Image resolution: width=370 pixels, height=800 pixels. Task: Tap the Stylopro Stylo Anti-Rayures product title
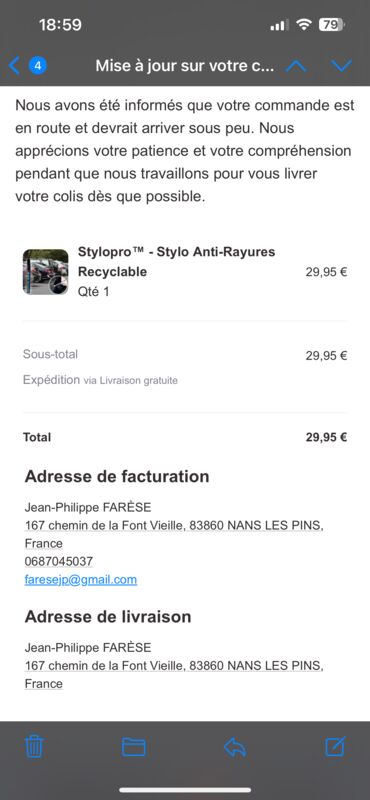point(176,262)
